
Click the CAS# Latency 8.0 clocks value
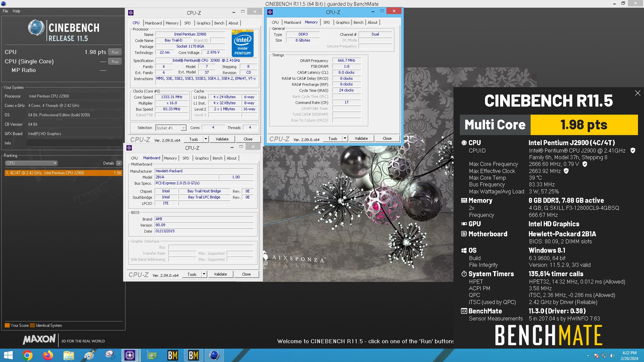tap(346, 72)
